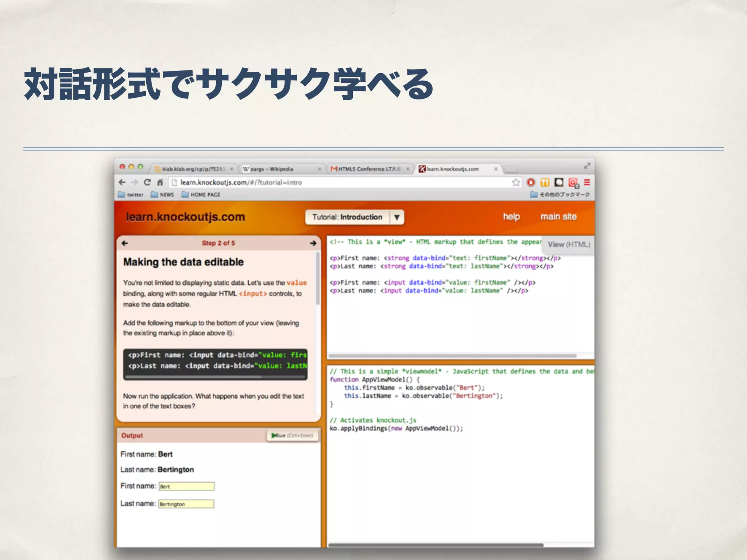Go to the previous tutorial step arrow
This screenshot has width=747, height=560.
(x=125, y=243)
